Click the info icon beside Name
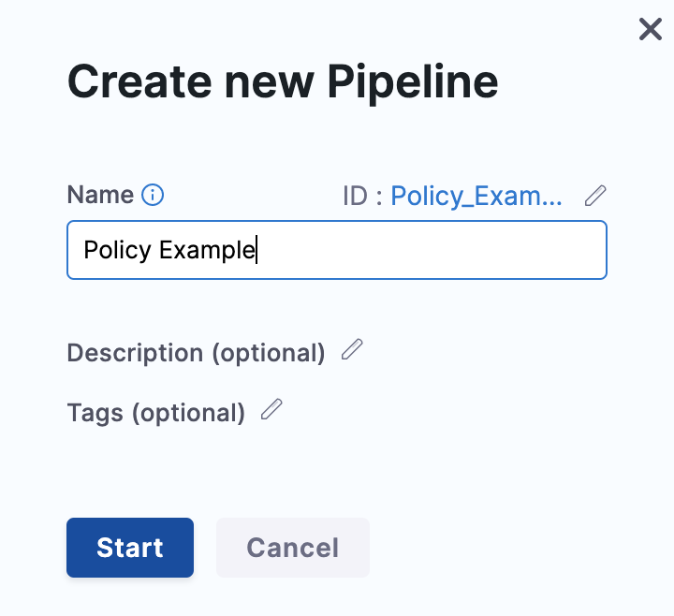Screen dimensions: 674x616 tap(153, 195)
